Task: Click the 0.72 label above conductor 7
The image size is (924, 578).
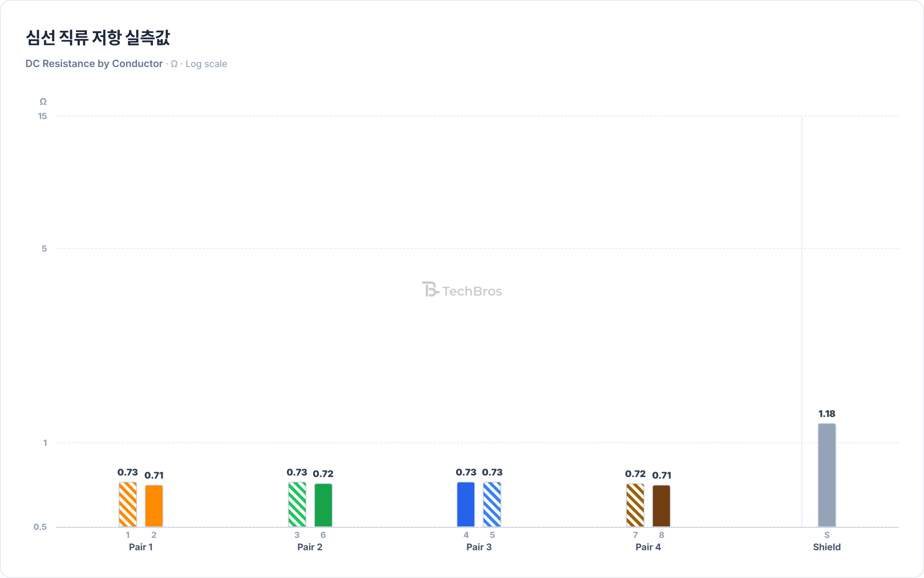Action: [635, 474]
